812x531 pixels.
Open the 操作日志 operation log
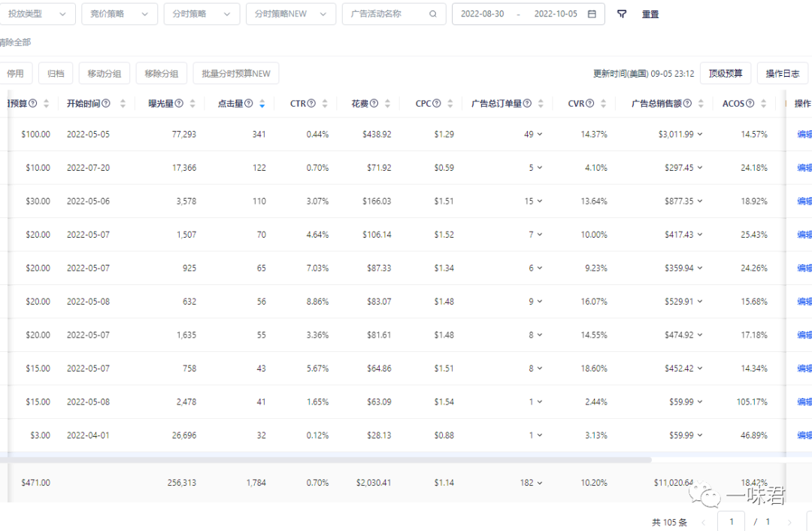pyautogui.click(x=782, y=74)
